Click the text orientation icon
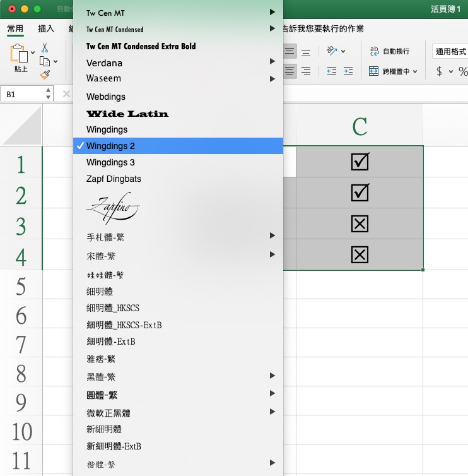Viewport: 468px width, 476px height. (x=332, y=51)
